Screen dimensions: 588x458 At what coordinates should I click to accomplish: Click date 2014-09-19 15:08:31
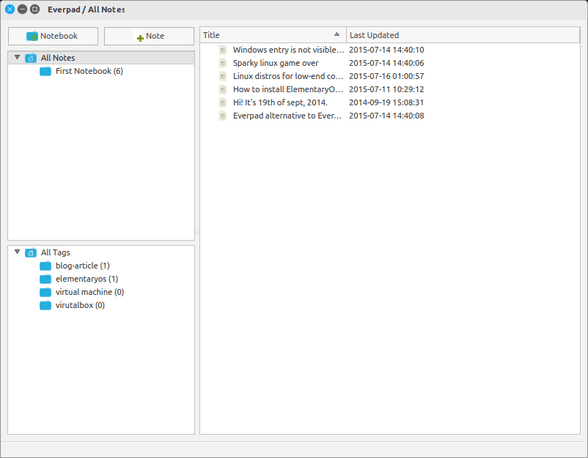click(386, 102)
